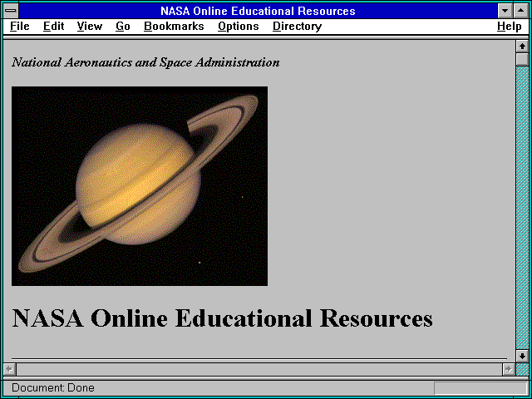Open the Go menu

point(123,27)
